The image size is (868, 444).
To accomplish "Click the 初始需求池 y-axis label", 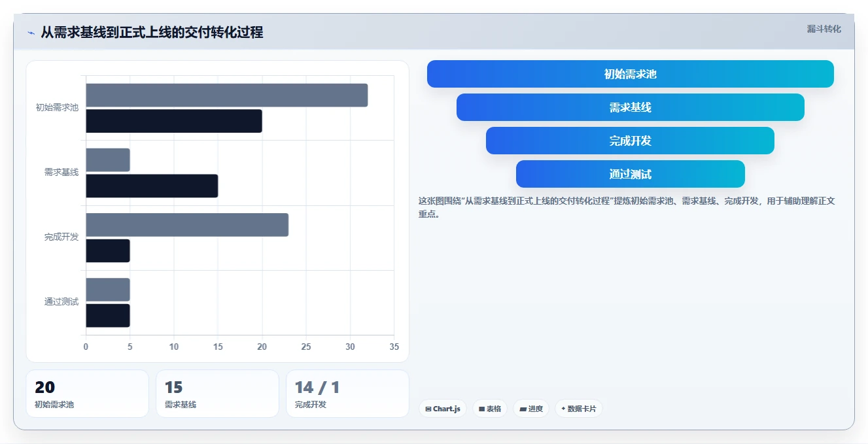I will 57,107.
